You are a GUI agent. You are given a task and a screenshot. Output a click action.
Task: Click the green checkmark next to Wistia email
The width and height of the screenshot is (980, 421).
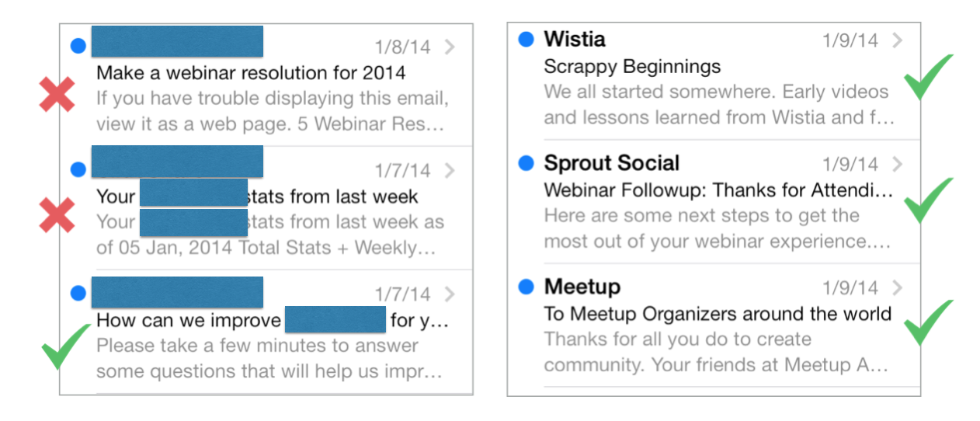pos(929,77)
